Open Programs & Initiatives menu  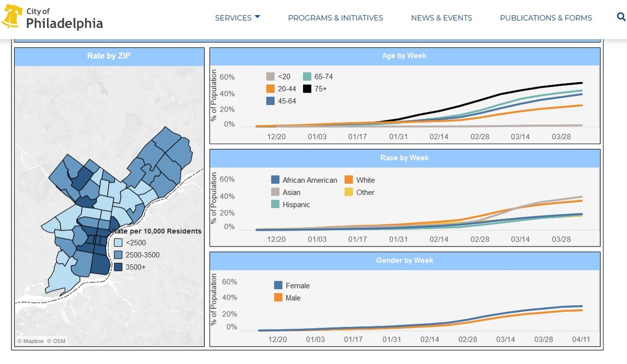(335, 18)
